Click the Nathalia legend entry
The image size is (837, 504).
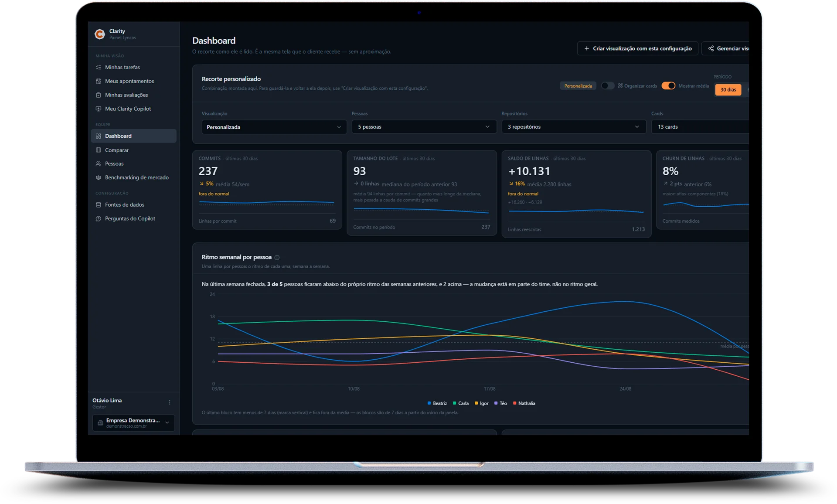pyautogui.click(x=524, y=403)
